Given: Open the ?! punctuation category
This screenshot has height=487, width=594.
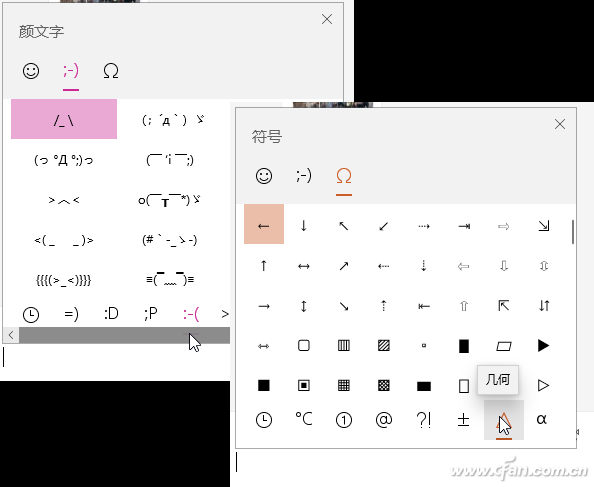Looking at the screenshot, I should [x=424, y=420].
